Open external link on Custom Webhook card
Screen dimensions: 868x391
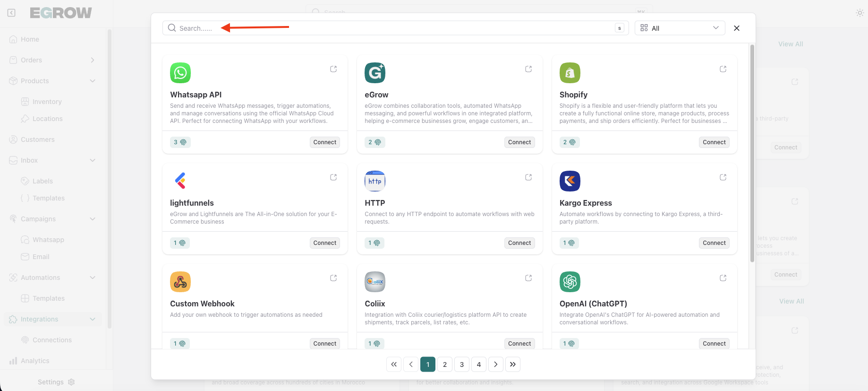pos(333,278)
